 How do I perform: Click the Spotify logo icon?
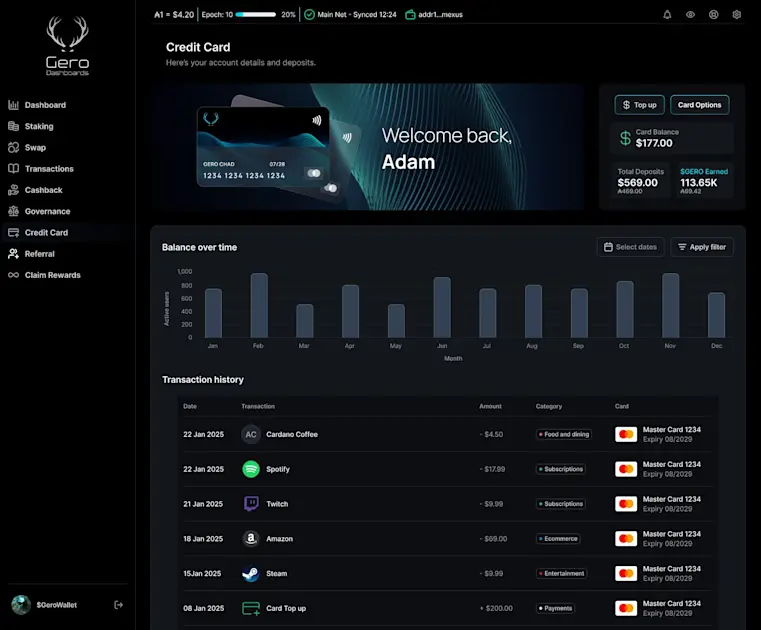[251, 469]
